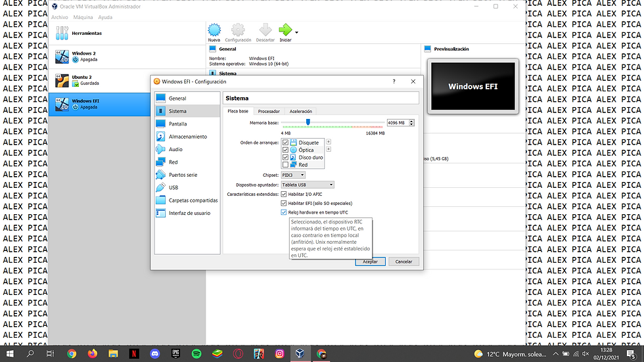Click Aceptar button
This screenshot has height=362, width=644.
370,261
